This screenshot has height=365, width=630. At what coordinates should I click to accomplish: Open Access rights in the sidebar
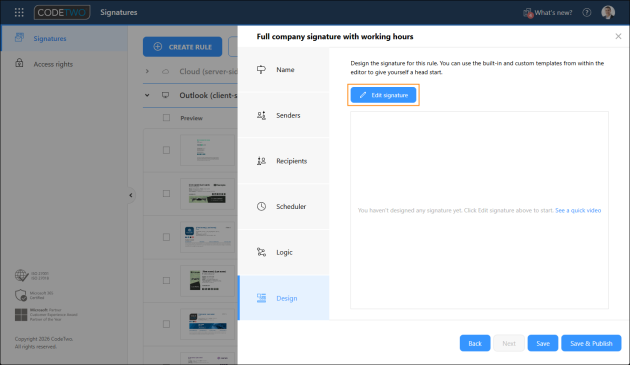tap(64, 64)
